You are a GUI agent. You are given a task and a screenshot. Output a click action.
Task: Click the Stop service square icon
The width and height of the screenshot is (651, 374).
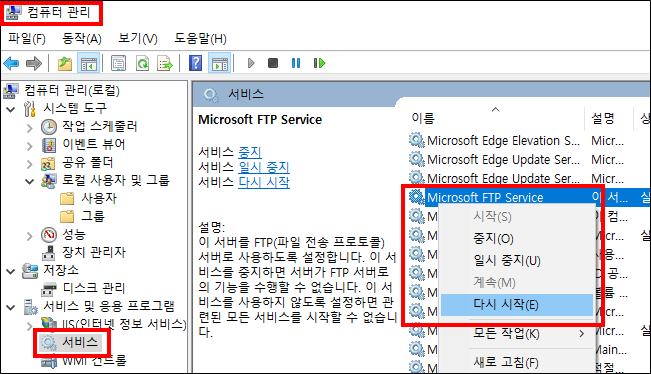point(273,63)
